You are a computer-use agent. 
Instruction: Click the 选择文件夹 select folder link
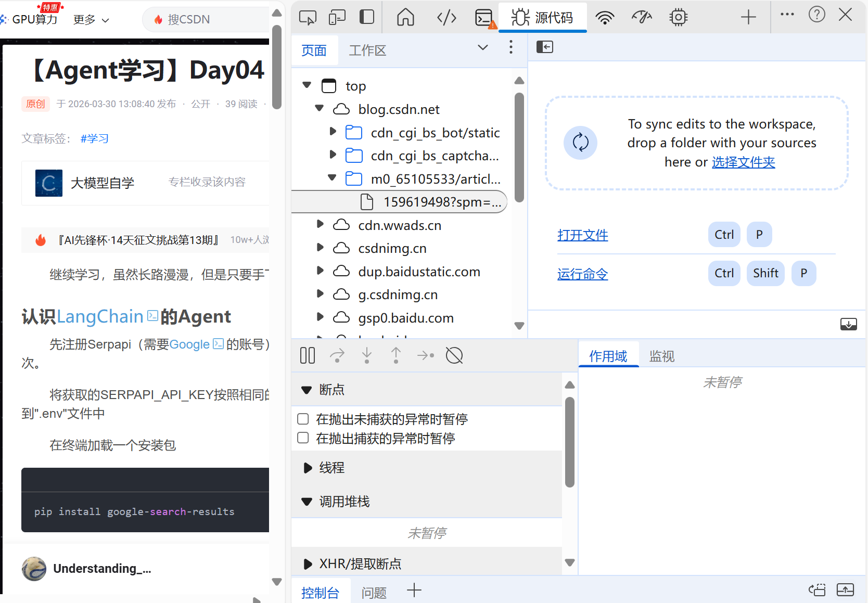pyautogui.click(x=743, y=162)
